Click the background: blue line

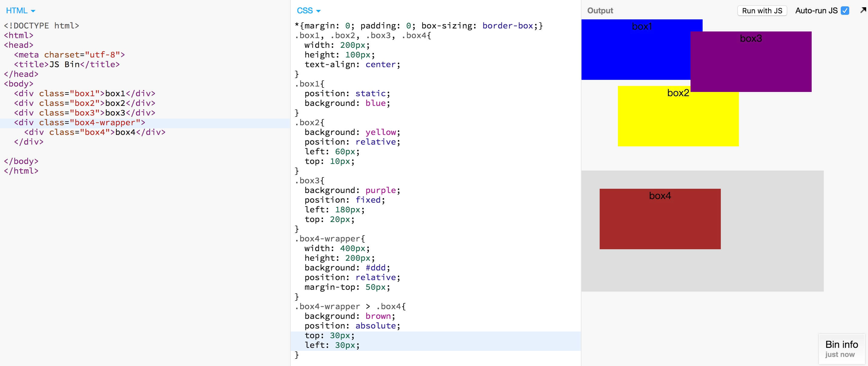(x=347, y=103)
